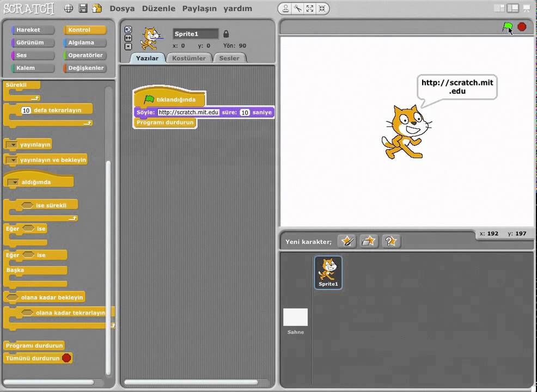Click the text field in Söyle block
This screenshot has width=537, height=392.
188,112
